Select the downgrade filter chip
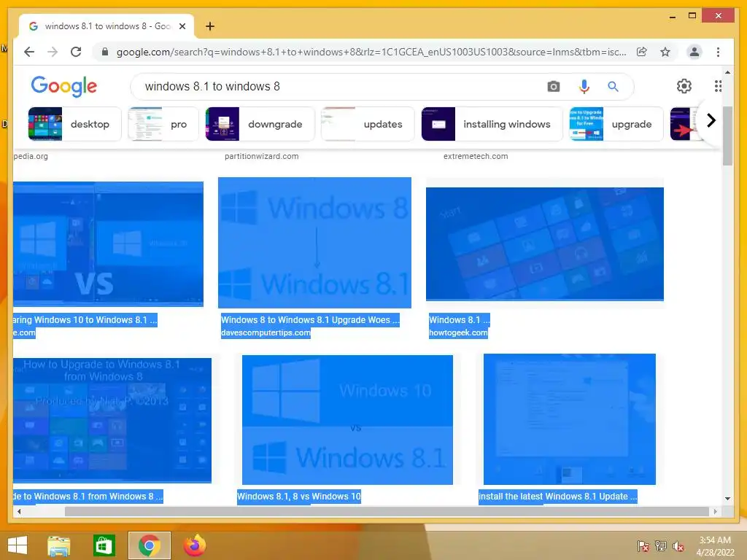 click(x=260, y=124)
